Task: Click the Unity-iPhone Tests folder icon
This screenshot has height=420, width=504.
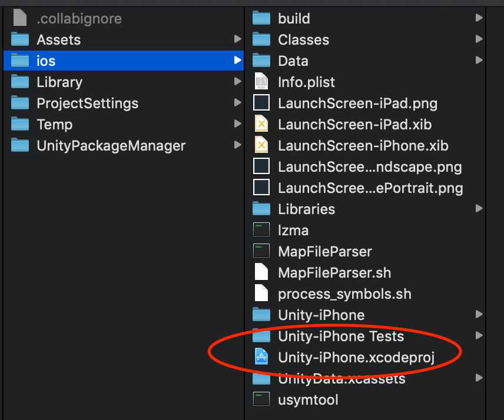Action: point(261,336)
